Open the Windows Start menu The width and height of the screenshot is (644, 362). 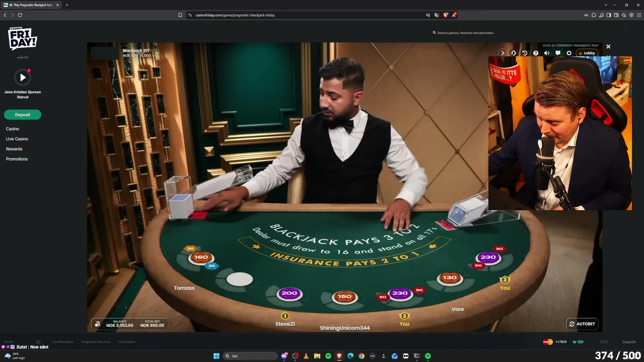pos(216,356)
